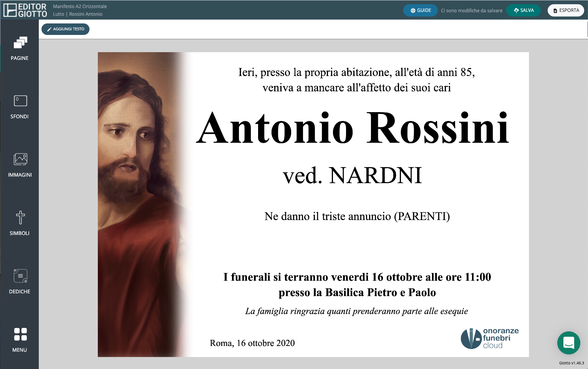Click the Guide button
Viewport: 588px width, 369px height.
(x=421, y=10)
